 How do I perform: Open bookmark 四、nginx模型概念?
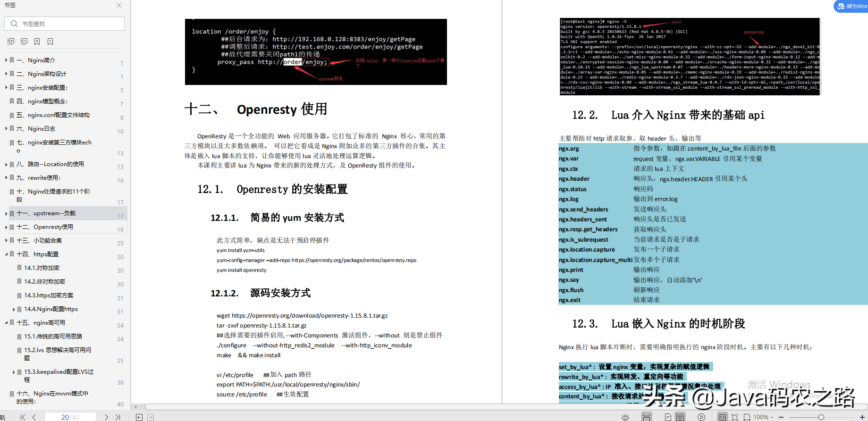point(42,101)
